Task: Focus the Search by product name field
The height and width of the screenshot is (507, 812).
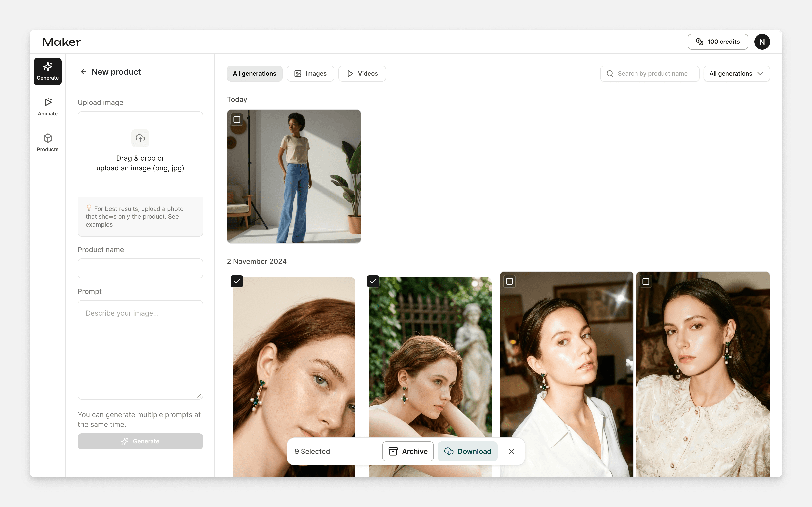Action: click(653, 73)
